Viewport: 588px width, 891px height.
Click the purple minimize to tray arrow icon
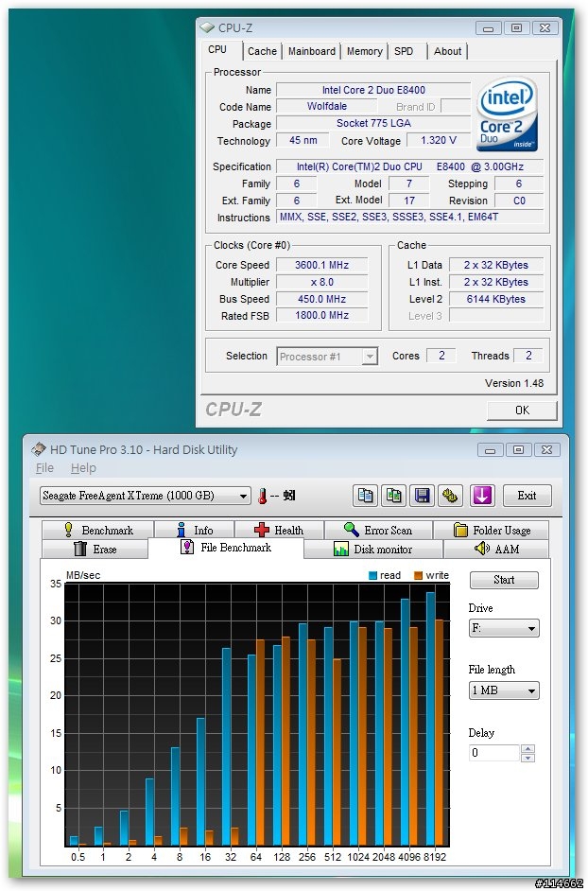(x=482, y=496)
